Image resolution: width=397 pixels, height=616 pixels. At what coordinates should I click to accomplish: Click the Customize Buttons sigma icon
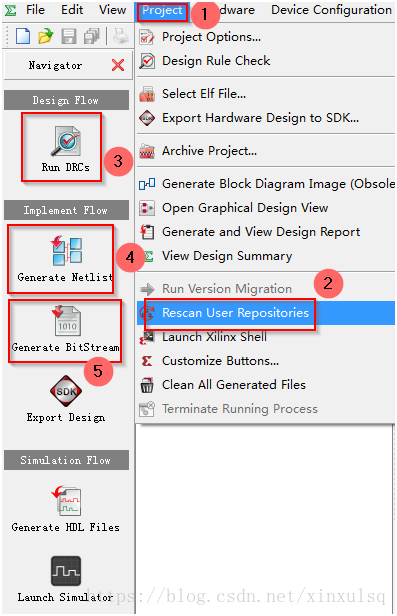(x=147, y=361)
